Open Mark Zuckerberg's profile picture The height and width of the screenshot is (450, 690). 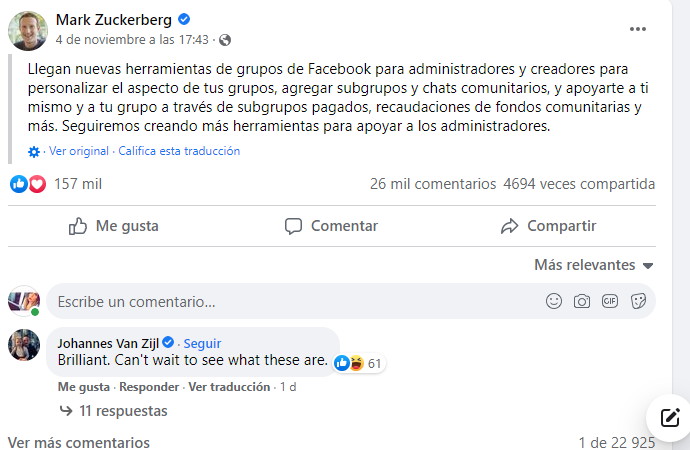27,29
